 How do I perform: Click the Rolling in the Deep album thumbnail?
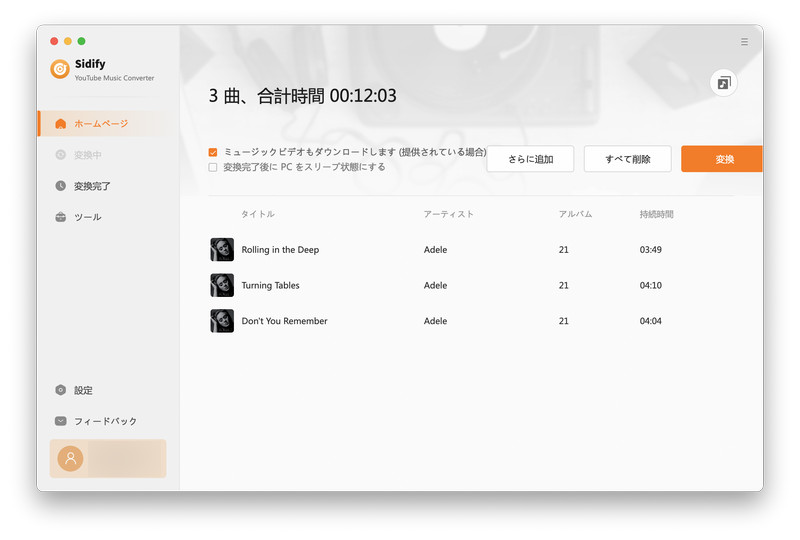(222, 250)
